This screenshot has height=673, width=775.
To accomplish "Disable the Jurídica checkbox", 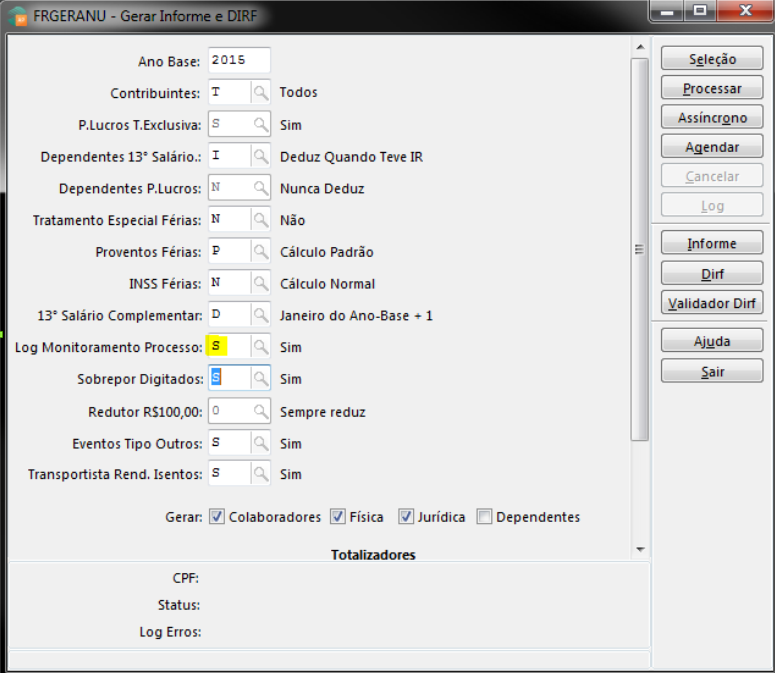I will tap(406, 517).
